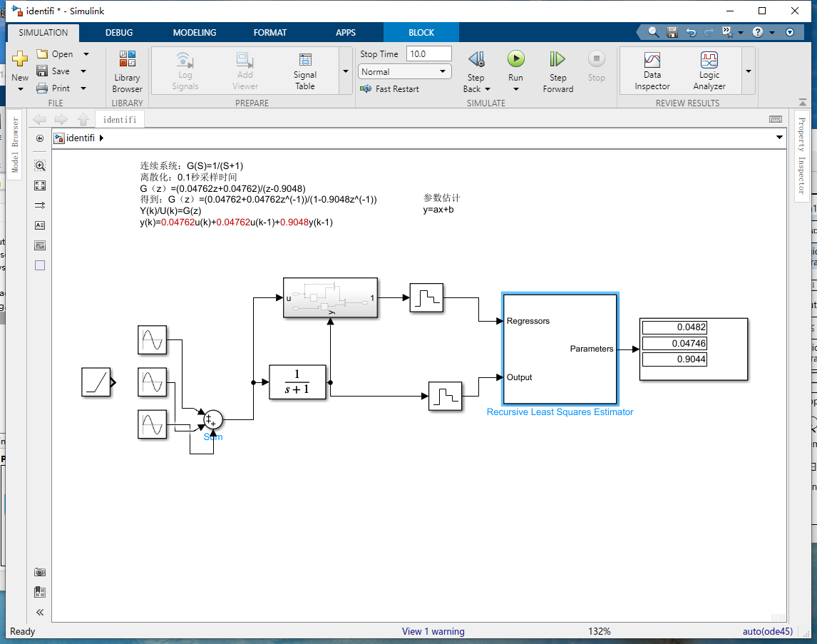Switch to the FORMAT tab
The image size is (817, 644).
(270, 32)
